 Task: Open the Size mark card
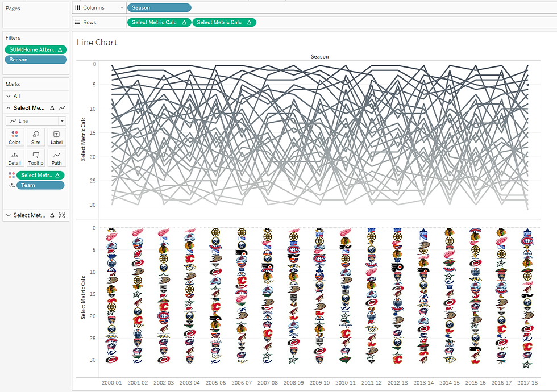click(x=35, y=137)
